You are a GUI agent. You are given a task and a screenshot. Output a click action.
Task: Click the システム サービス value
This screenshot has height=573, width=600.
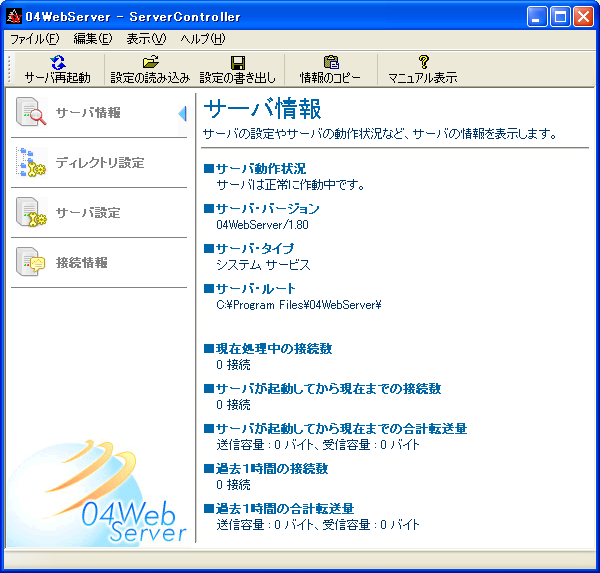coord(263,265)
